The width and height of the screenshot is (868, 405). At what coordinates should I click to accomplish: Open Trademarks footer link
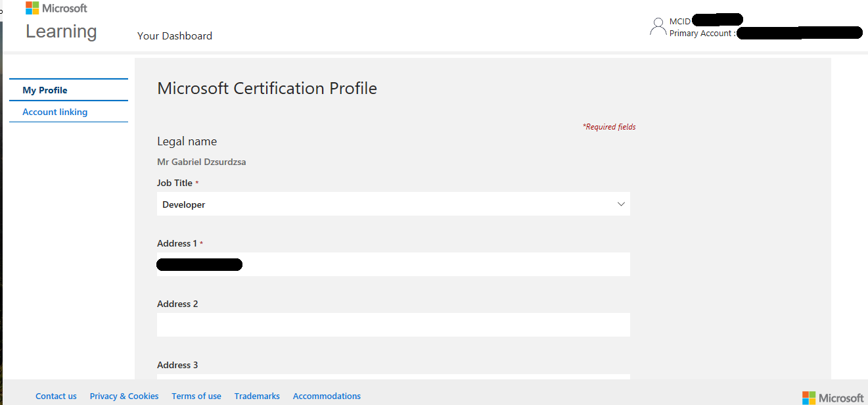click(257, 396)
